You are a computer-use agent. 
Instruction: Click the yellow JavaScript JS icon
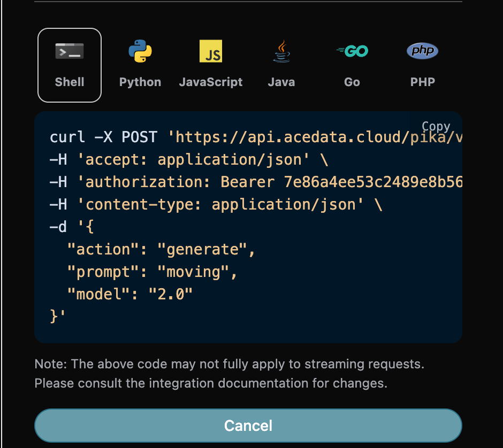(210, 50)
